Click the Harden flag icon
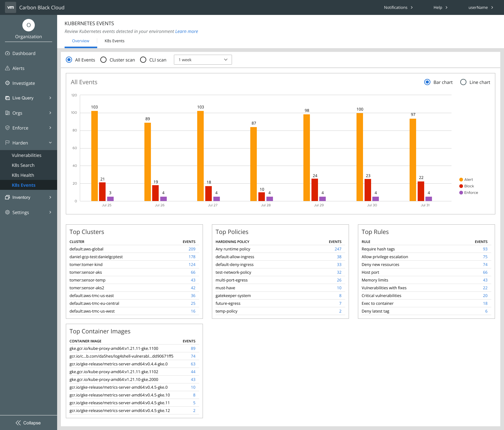Viewport: 504px width, 430px height. coord(7,143)
